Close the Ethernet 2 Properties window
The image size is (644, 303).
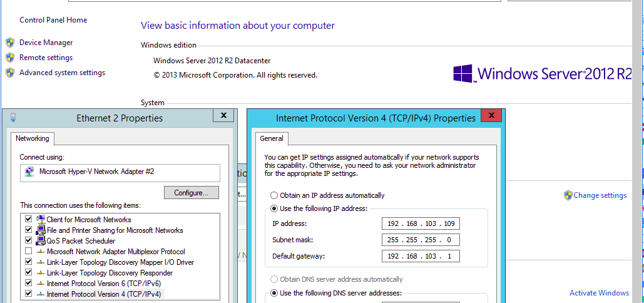pyautogui.click(x=223, y=115)
